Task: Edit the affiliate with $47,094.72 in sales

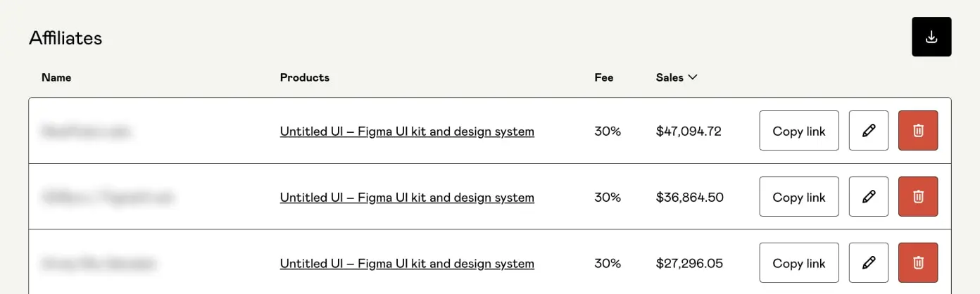Action: 869,131
